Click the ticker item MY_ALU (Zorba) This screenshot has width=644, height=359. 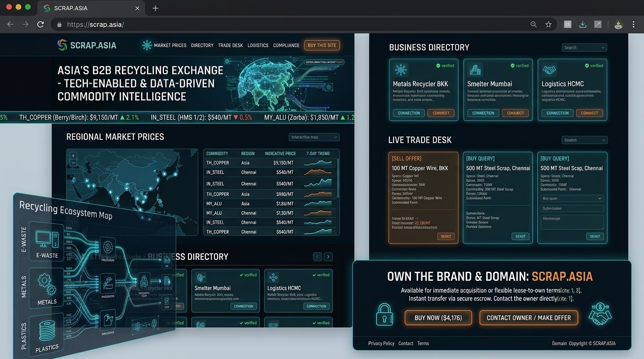[309, 117]
